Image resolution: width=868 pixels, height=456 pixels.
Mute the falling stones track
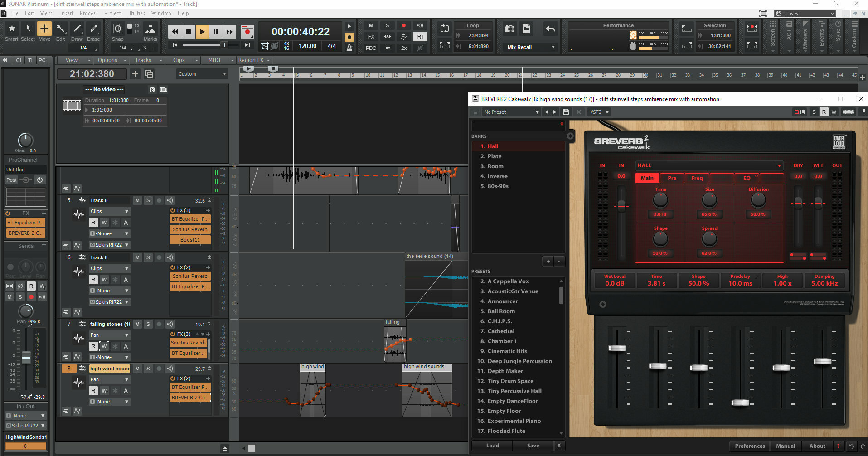coord(137,324)
